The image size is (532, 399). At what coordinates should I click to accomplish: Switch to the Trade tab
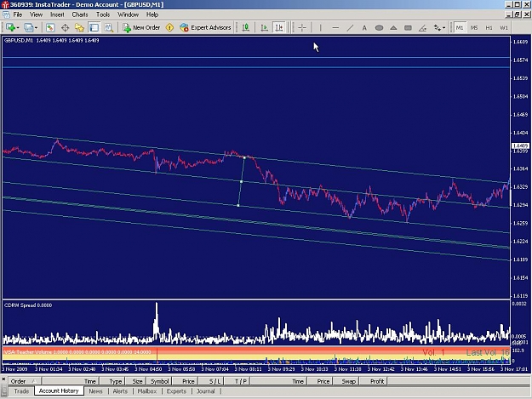(x=21, y=390)
